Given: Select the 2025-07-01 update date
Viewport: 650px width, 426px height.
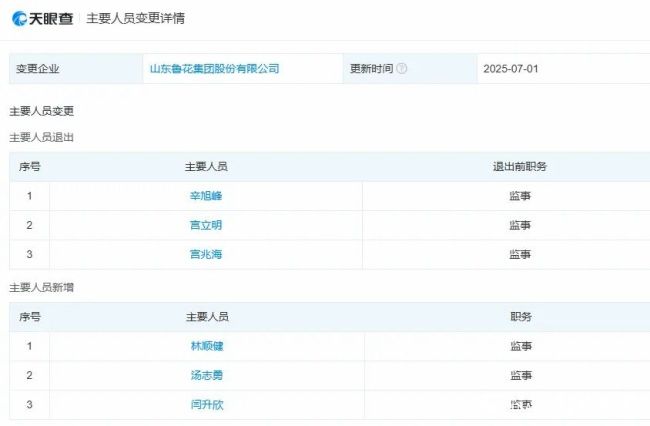Looking at the screenshot, I should 511,69.
